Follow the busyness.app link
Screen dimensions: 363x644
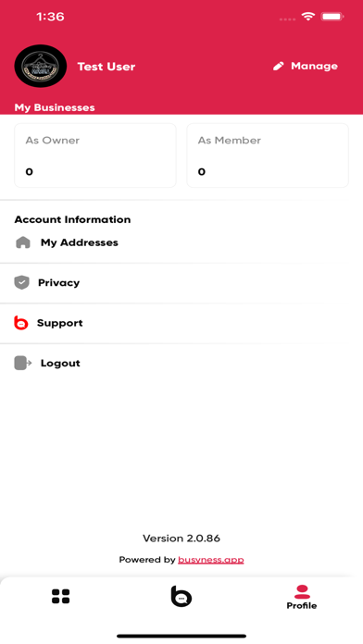point(211,560)
